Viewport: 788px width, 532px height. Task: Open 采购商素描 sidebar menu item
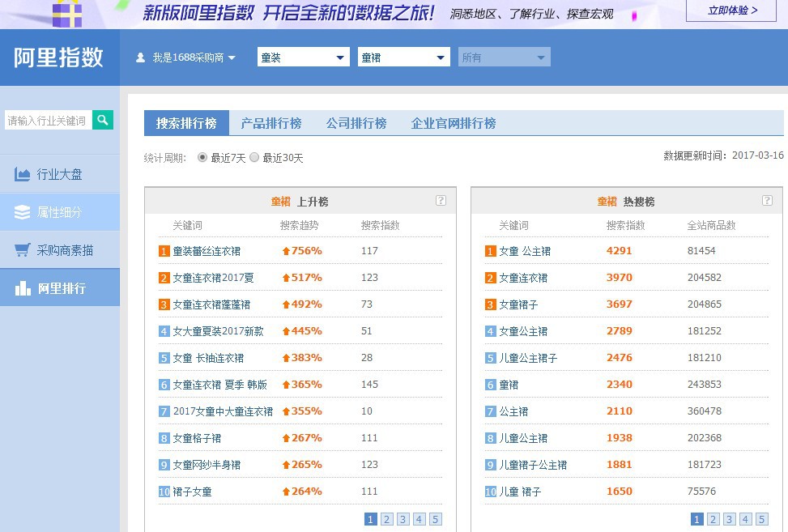click(60, 249)
